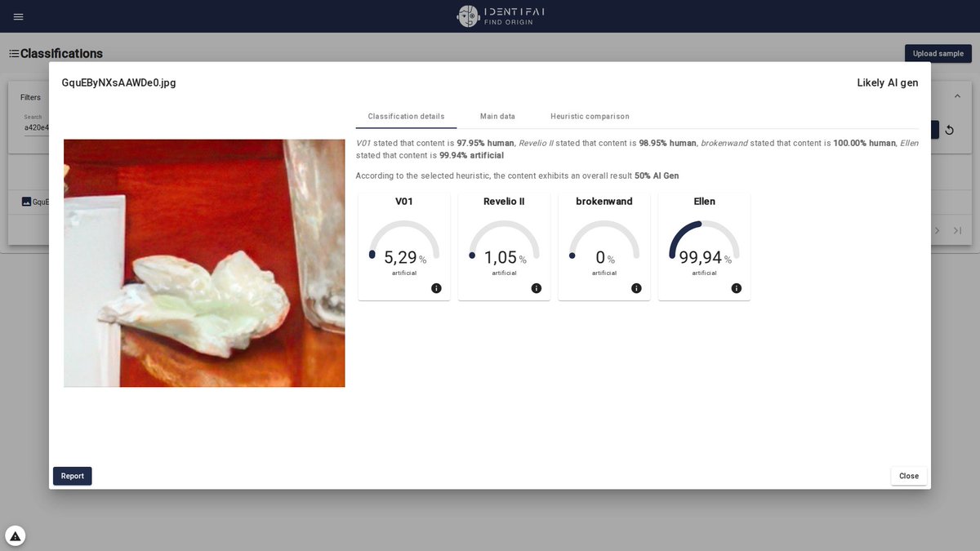Open info tooltip for Ellen detector

[736, 288]
